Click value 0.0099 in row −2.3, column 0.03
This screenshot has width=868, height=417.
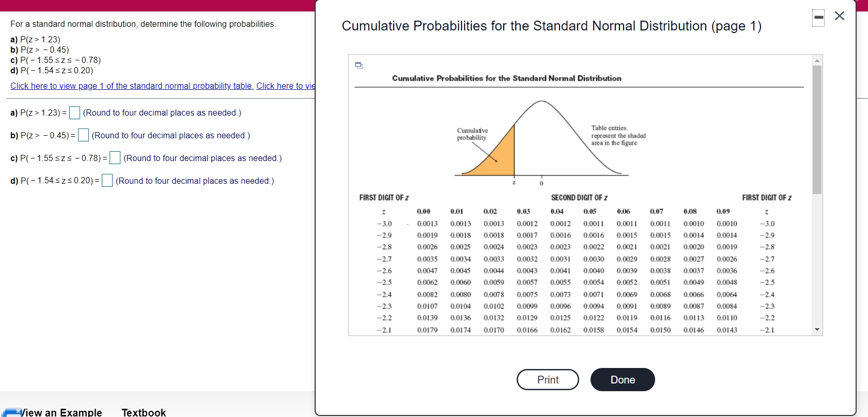[527, 307]
